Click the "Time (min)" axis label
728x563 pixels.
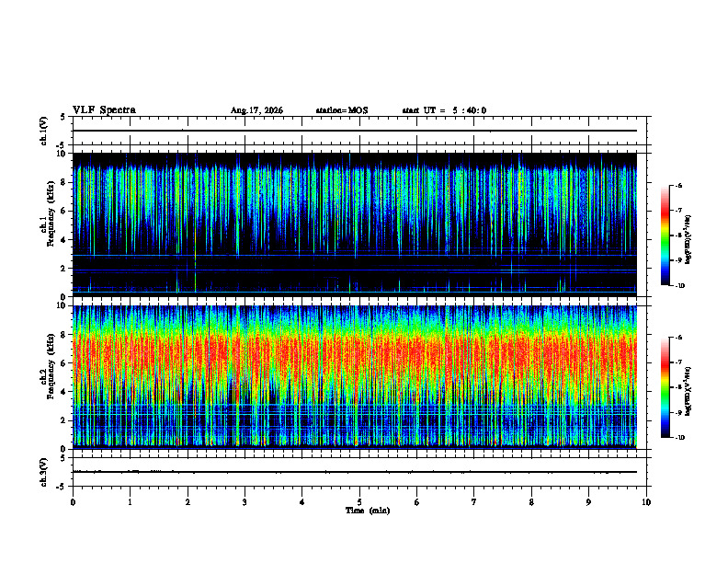click(x=368, y=511)
